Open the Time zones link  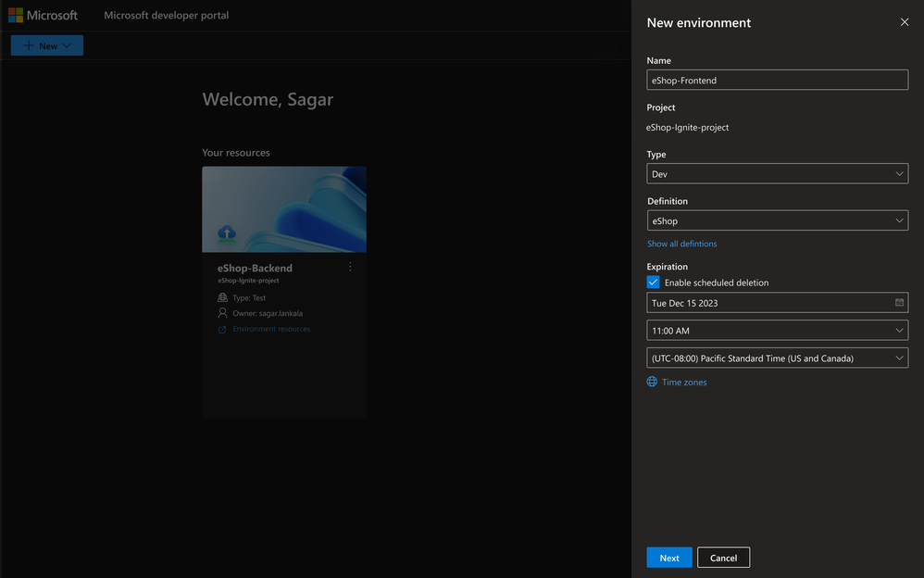point(684,383)
